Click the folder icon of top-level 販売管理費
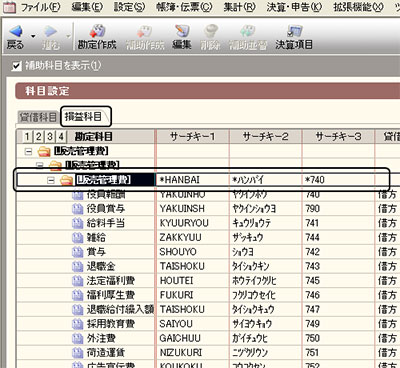The width and height of the screenshot is (400, 368). (44, 152)
